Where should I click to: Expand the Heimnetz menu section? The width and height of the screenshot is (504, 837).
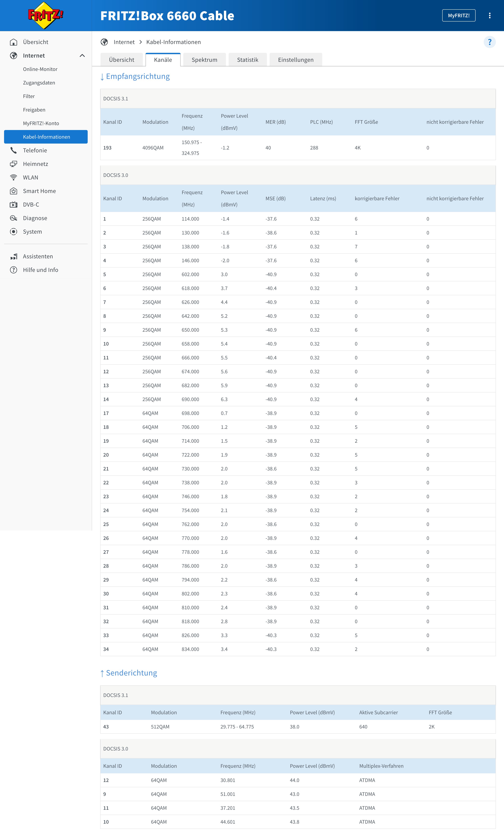(x=36, y=164)
